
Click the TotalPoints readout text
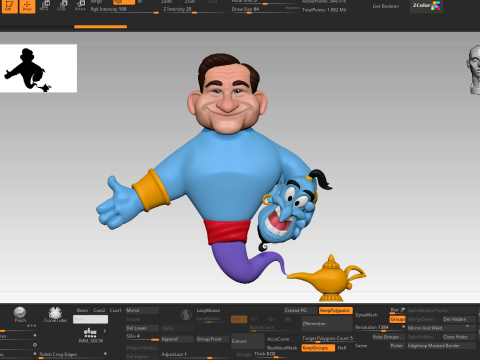point(324,10)
